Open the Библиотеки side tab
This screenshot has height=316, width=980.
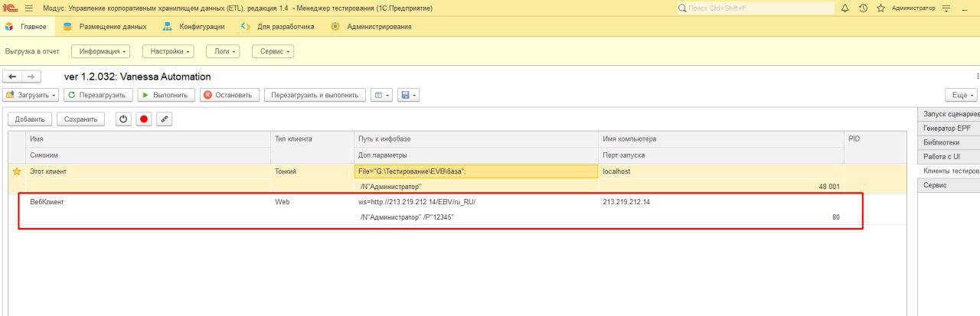pyautogui.click(x=949, y=142)
